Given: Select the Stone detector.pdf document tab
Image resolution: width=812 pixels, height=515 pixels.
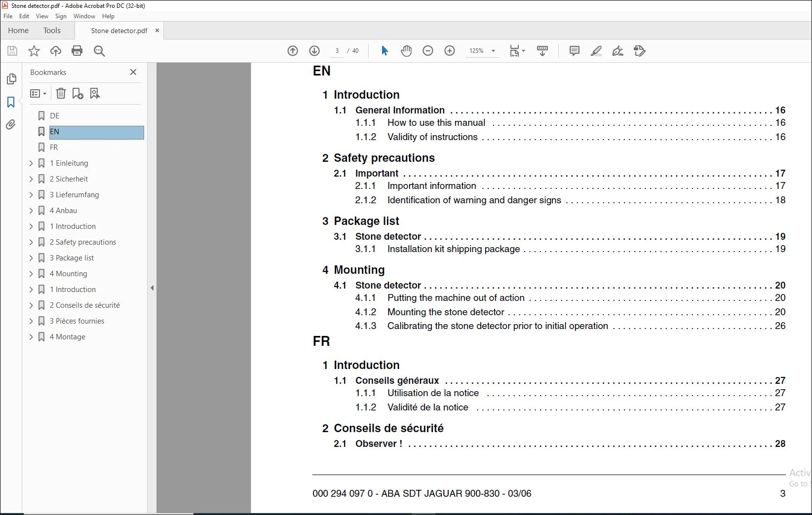Looking at the screenshot, I should (x=119, y=31).
